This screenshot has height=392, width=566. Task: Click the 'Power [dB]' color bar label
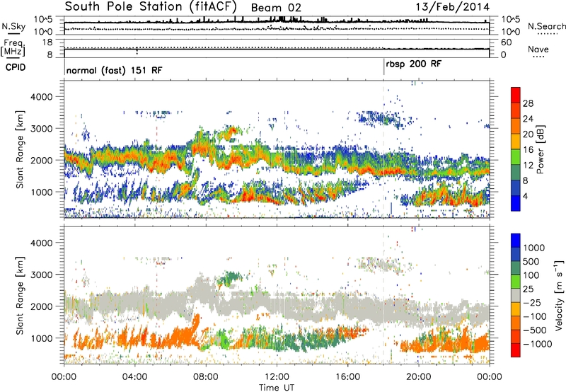[x=540, y=149]
